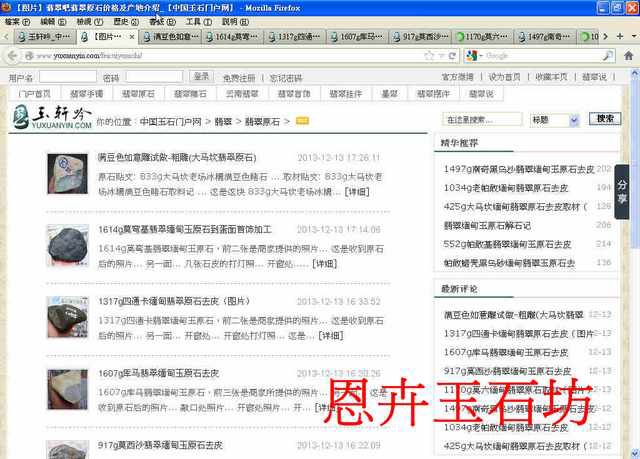Click the 搜索 search button
Image resolution: width=640 pixels, height=459 pixels.
click(605, 119)
